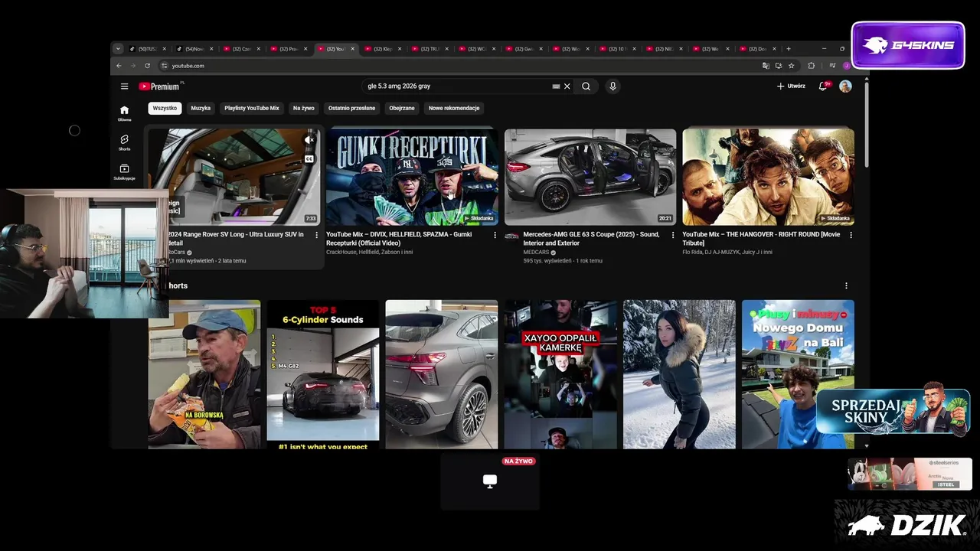Open options menu for Range Rover SV video
980x551 pixels.
317,235
